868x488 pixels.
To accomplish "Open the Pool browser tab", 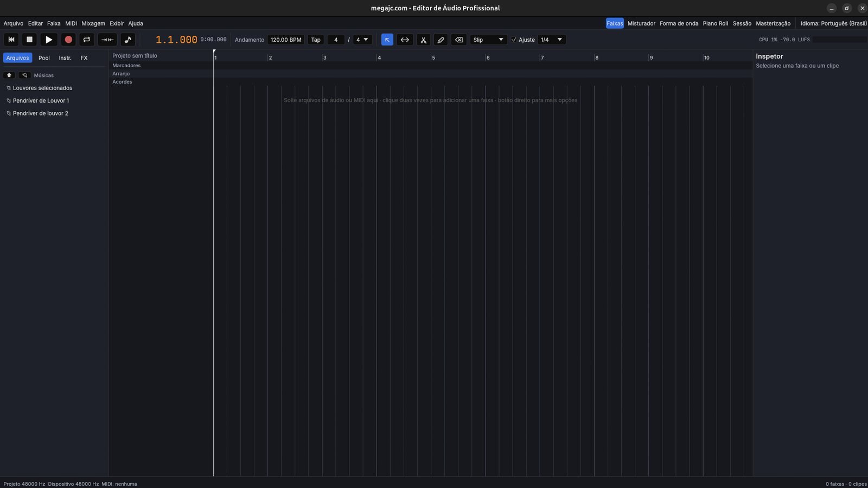I will 44,58.
